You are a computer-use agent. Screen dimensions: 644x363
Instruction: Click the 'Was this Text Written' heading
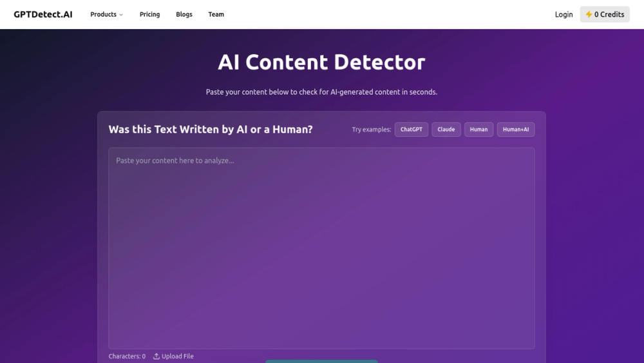click(211, 129)
